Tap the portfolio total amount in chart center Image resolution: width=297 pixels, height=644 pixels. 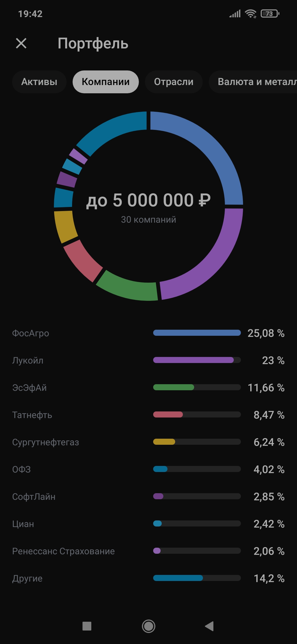pyautogui.click(x=148, y=200)
